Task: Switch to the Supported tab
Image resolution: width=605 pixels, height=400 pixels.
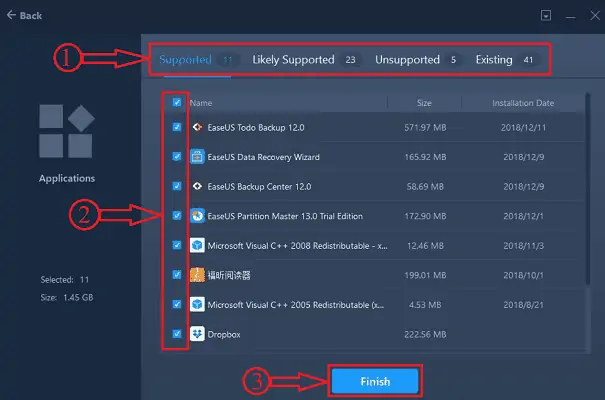Action: coord(197,60)
